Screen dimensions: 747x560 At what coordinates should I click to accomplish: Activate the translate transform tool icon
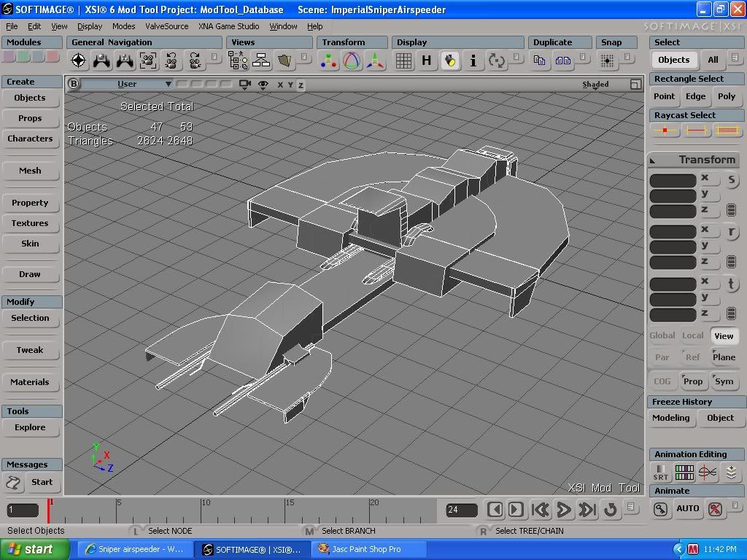point(375,61)
